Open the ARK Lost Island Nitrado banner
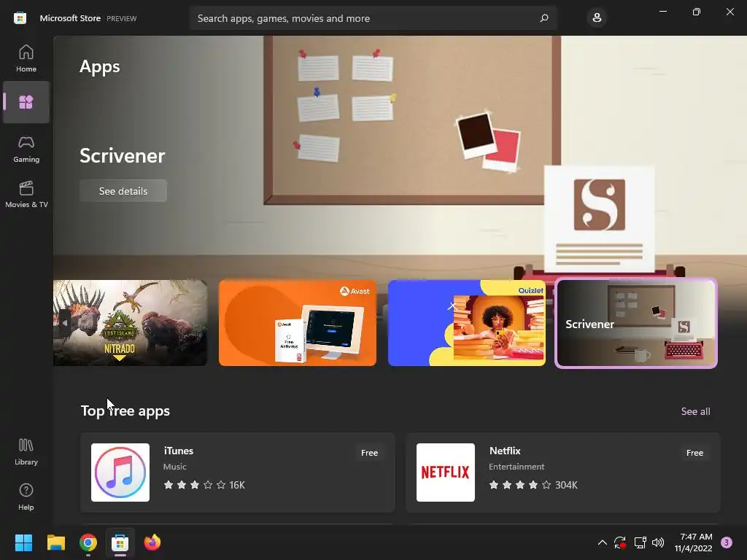747x560 pixels. [x=130, y=323]
